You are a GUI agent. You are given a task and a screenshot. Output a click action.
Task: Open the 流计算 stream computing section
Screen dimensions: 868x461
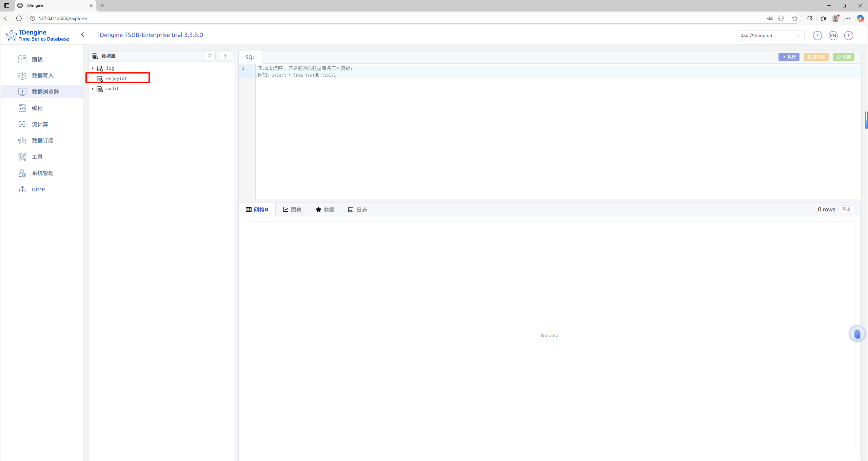tap(40, 124)
